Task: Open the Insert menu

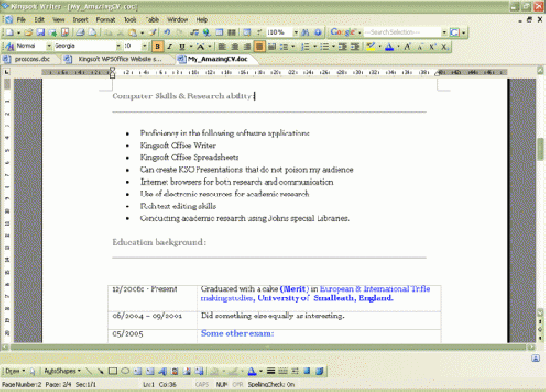Action: (80, 20)
